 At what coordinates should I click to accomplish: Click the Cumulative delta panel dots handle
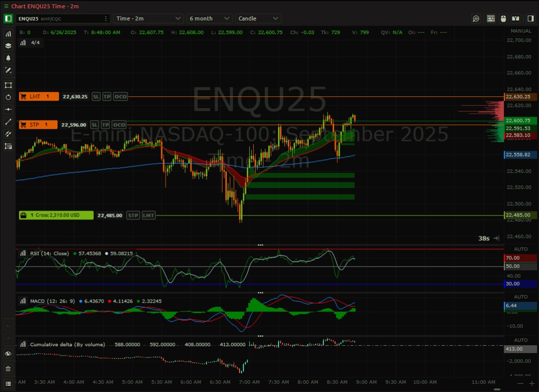coord(260,336)
